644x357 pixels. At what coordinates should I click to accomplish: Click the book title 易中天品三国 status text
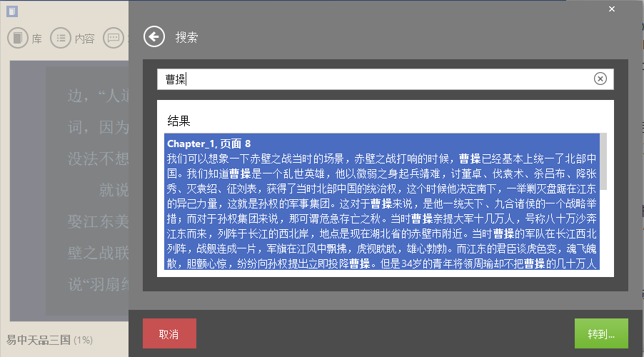click(38, 340)
